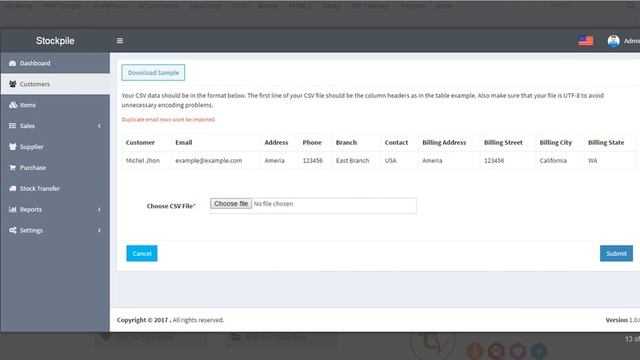Open Stock Transfer in sidebar
Screen dimensions: 640x360
[x=55, y=189]
